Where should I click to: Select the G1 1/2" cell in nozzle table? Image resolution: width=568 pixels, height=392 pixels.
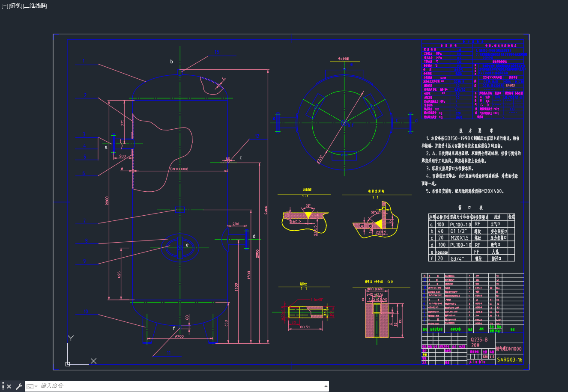point(459,231)
